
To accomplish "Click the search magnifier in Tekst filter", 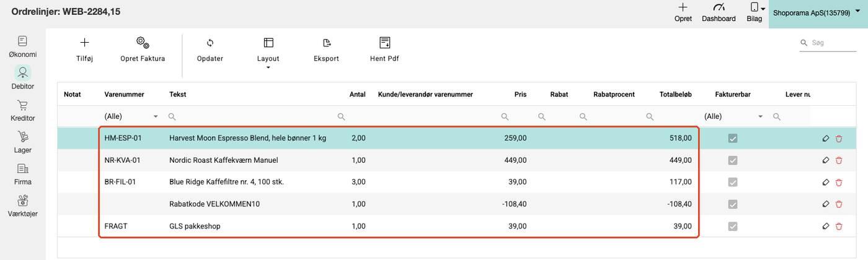I will pos(172,116).
